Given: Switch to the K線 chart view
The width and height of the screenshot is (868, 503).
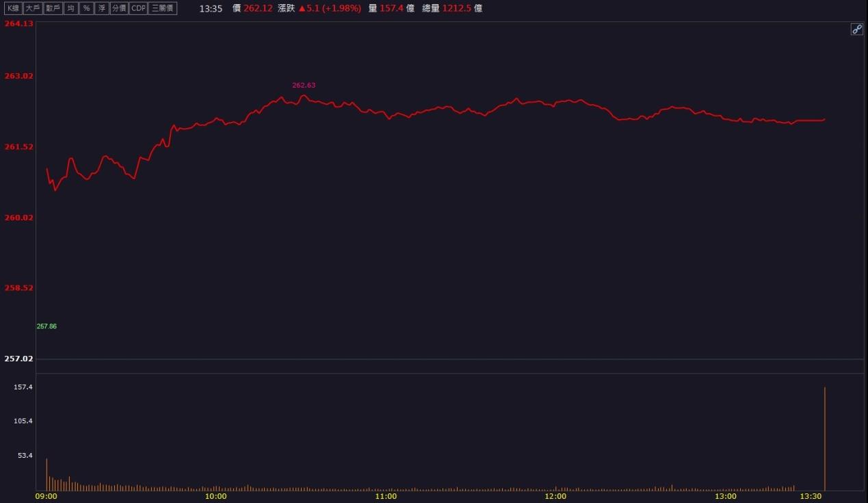Looking at the screenshot, I should click(13, 8).
